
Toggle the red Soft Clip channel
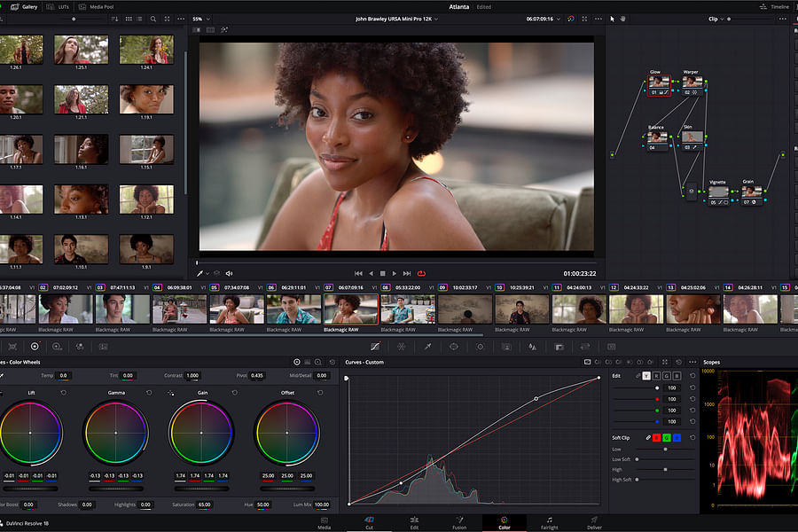click(656, 437)
